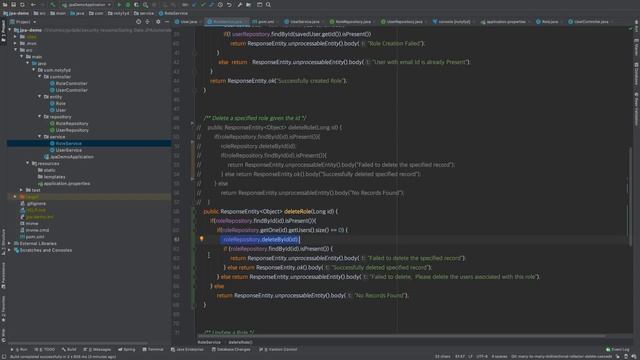
Task: Click the Synchronize toolbar icon
Action: (x=22, y=5)
